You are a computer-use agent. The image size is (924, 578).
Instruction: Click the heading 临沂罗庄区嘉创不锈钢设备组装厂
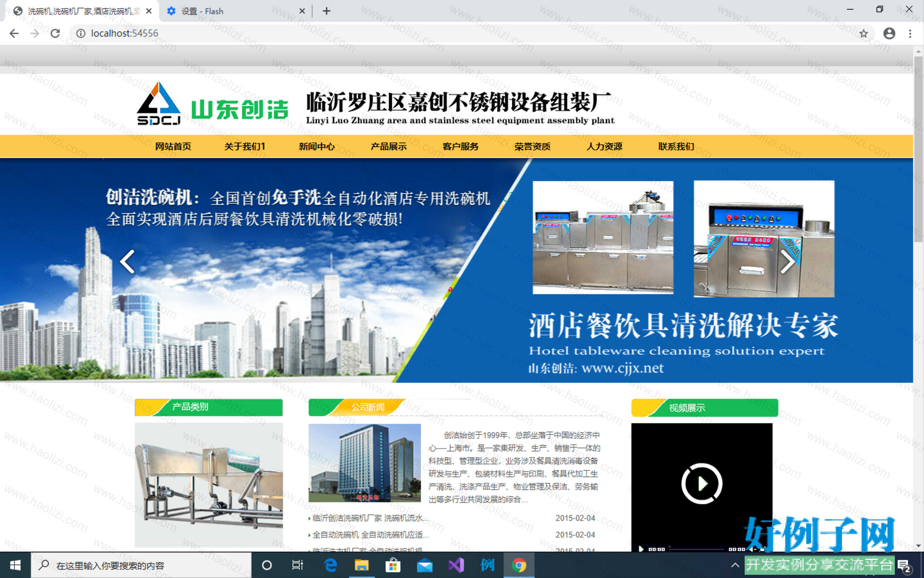[458, 102]
